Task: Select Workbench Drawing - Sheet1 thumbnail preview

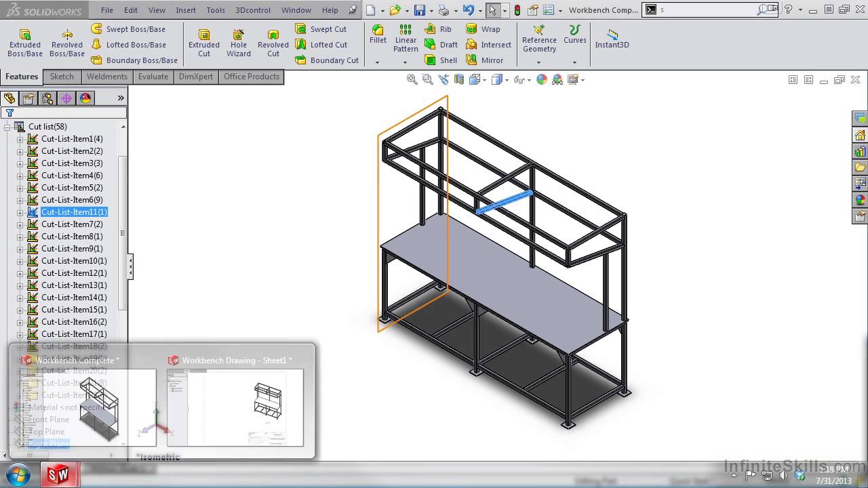Action: point(235,407)
